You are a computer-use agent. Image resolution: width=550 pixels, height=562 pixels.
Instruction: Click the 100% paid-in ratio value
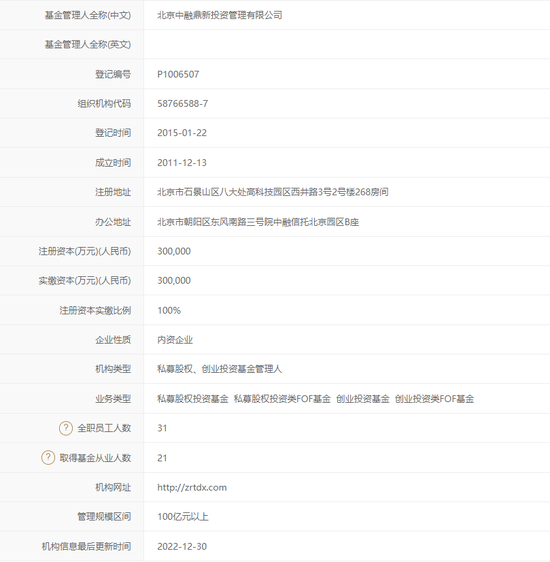coord(169,310)
